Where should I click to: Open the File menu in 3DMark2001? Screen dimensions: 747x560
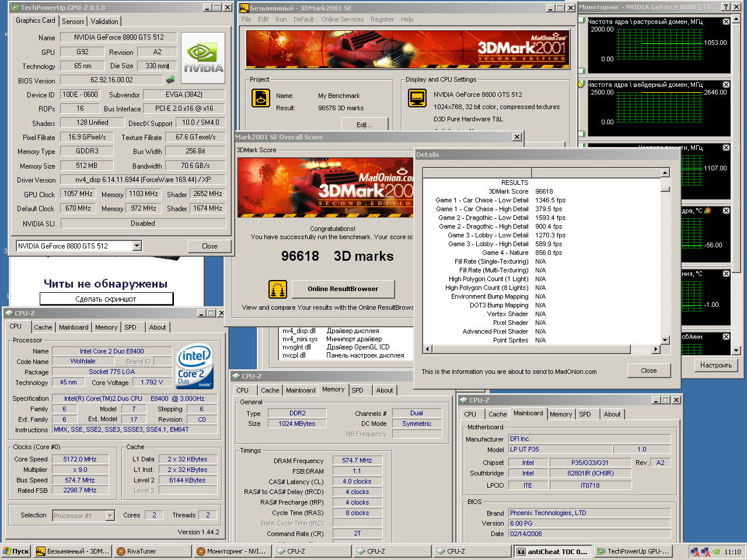(246, 19)
